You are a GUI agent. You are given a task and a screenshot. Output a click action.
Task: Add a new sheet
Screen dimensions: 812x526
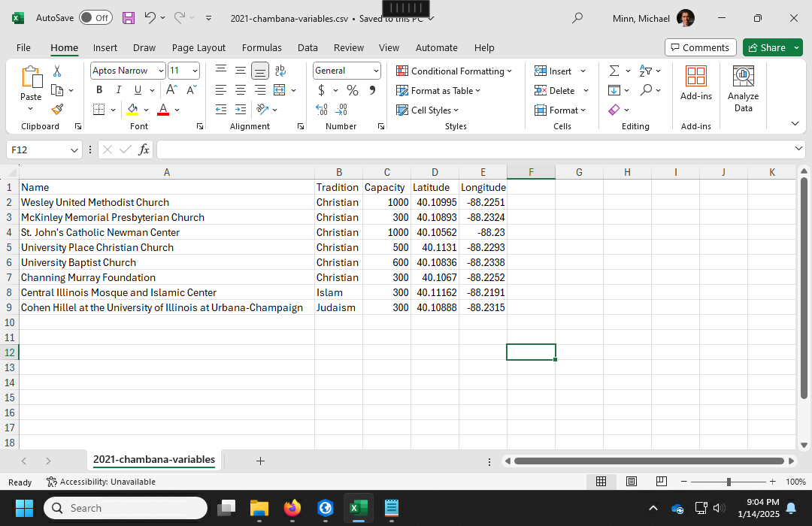[x=260, y=461]
